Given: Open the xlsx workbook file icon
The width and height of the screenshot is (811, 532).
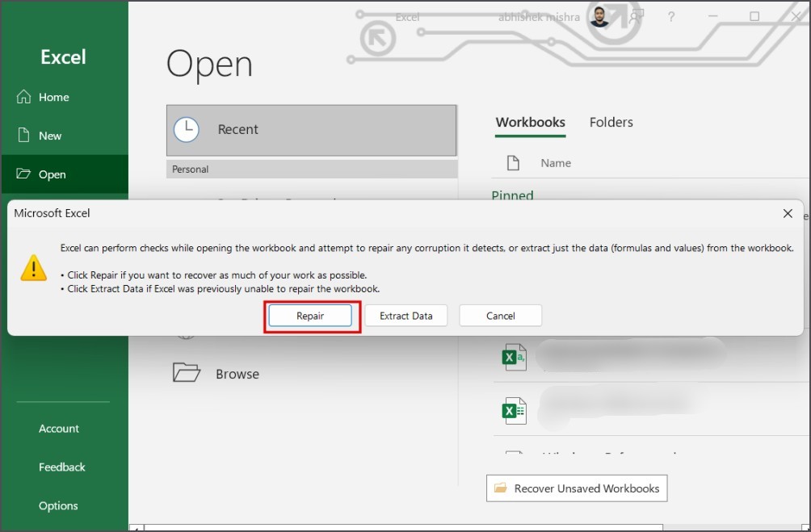Looking at the screenshot, I should (514, 411).
